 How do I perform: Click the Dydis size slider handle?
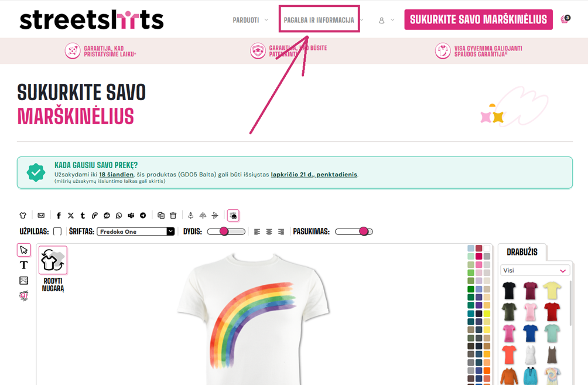[224, 231]
